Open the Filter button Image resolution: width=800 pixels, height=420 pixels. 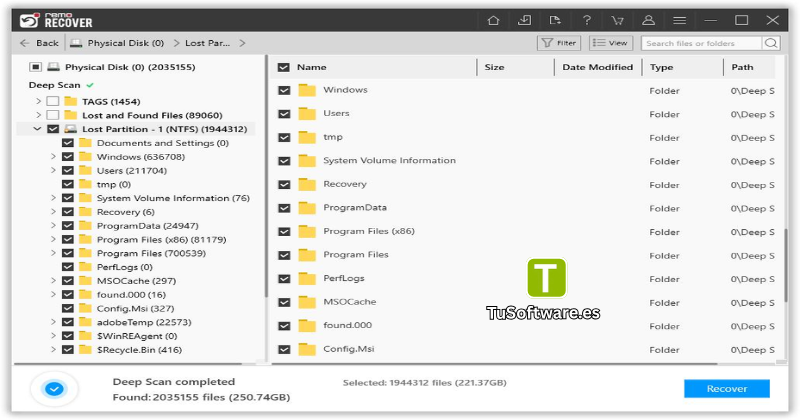(559, 43)
